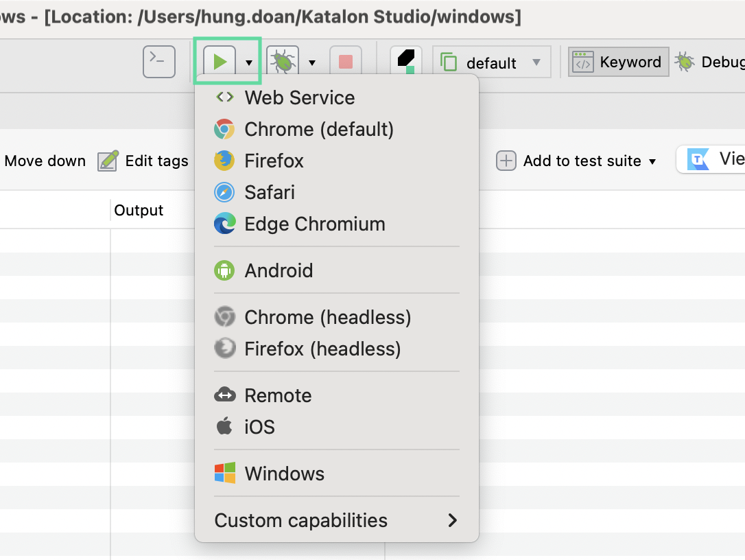Switch to the Keyword perspective
Screen dimensions: 745x560
coord(618,62)
